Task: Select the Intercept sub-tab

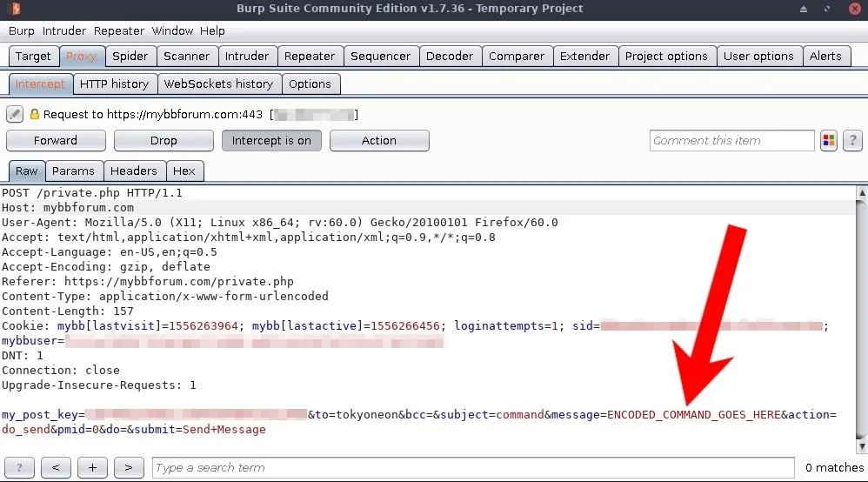Action: click(x=40, y=84)
